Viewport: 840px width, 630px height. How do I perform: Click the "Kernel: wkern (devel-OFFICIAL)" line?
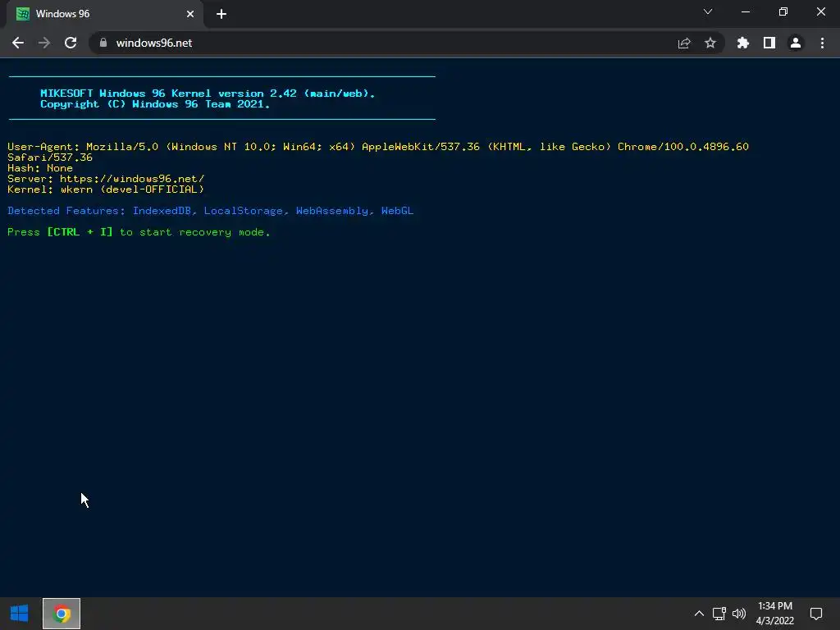pos(106,189)
